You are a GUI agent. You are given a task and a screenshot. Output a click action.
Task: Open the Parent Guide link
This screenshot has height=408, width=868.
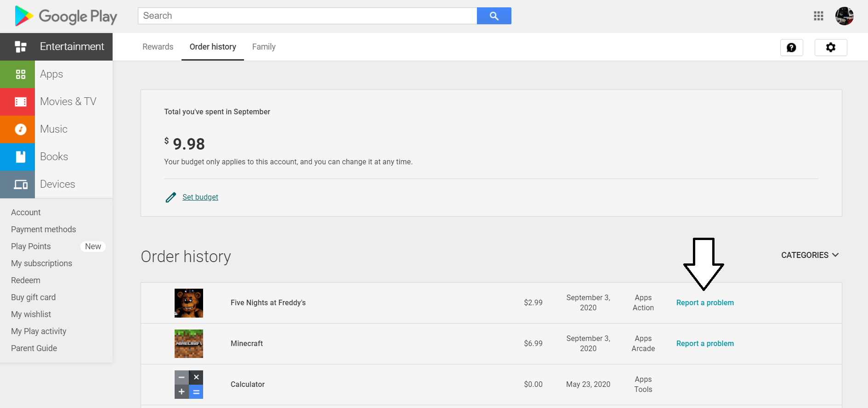(x=34, y=348)
